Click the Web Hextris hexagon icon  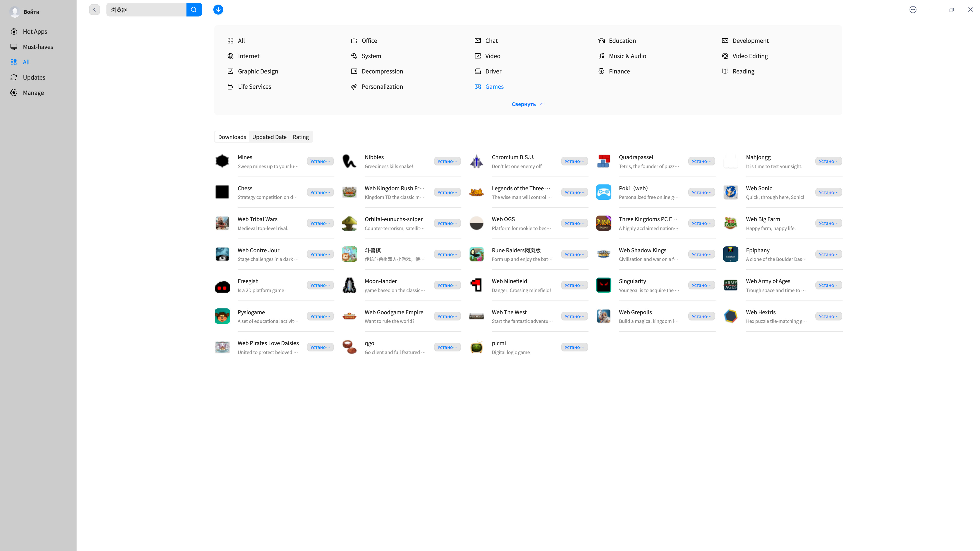click(730, 316)
